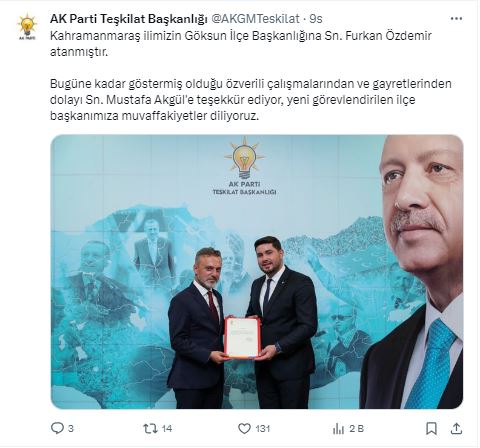This screenshot has height=448, width=480.
Task: Open view analytics bar chart icon
Action: (338, 429)
